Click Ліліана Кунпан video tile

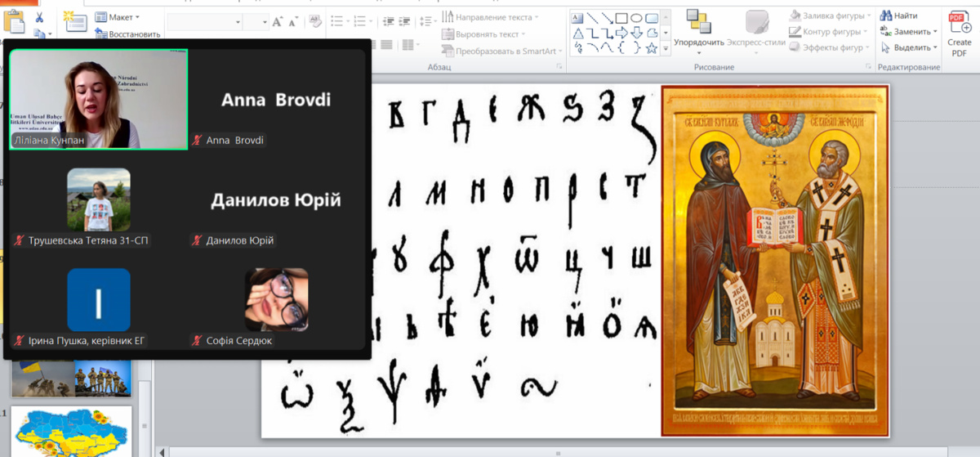tap(99, 99)
